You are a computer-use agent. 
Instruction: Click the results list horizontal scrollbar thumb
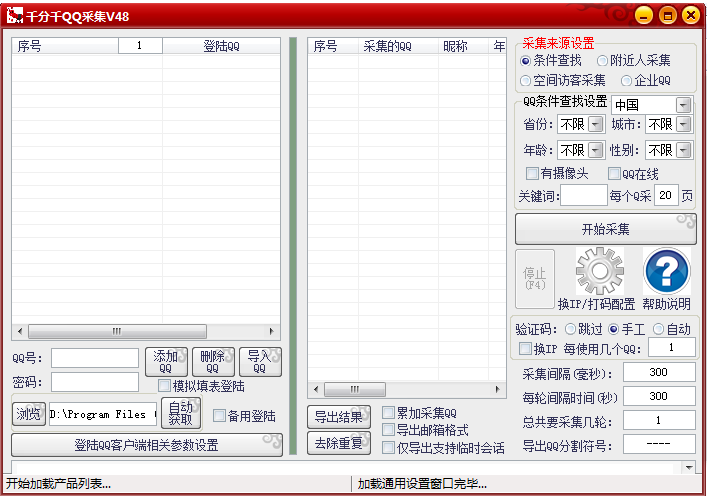pos(355,389)
